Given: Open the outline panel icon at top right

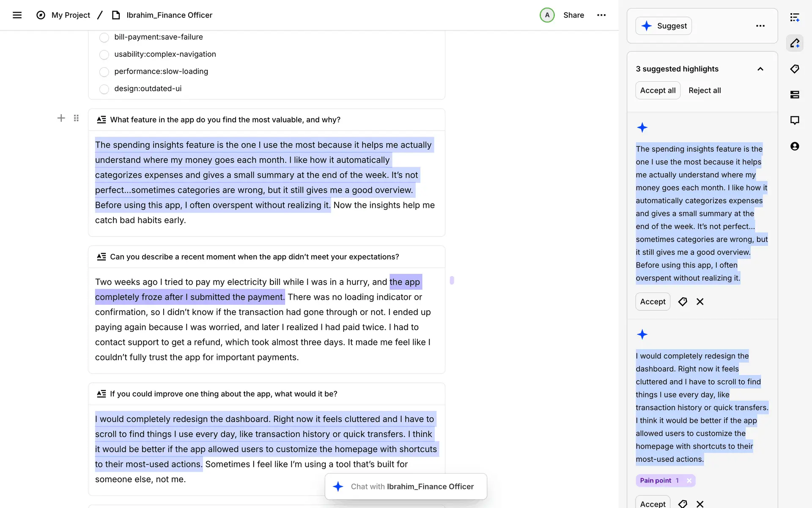Looking at the screenshot, I should pos(795,17).
